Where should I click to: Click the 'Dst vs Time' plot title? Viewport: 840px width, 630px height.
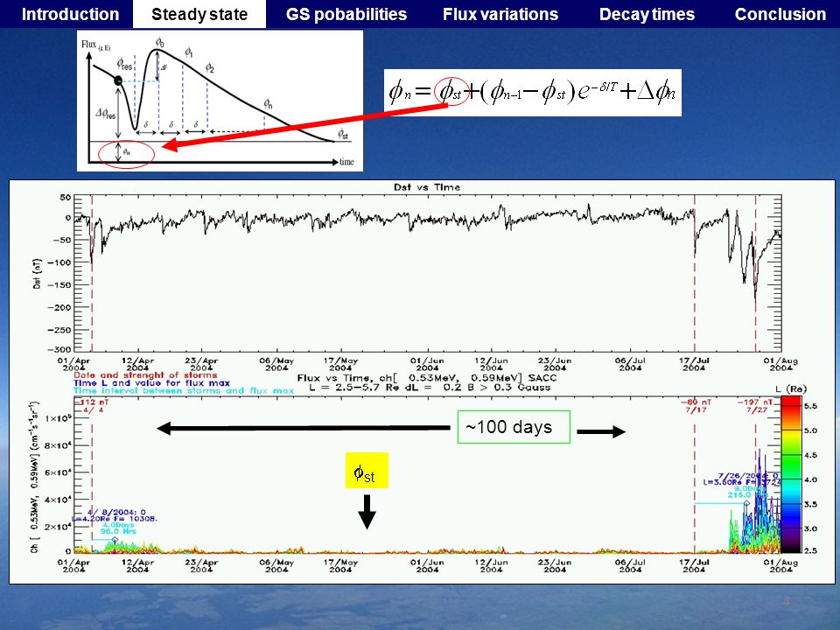[x=427, y=187]
